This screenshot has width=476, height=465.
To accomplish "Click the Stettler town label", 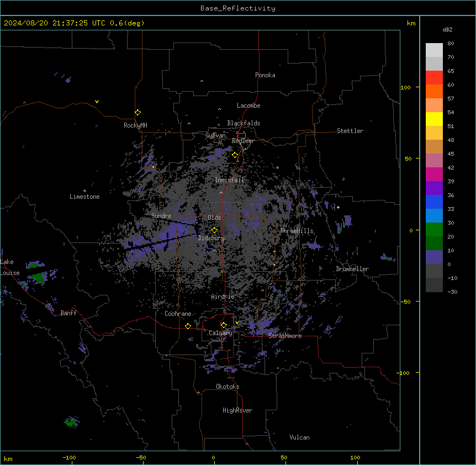I will pos(350,131).
